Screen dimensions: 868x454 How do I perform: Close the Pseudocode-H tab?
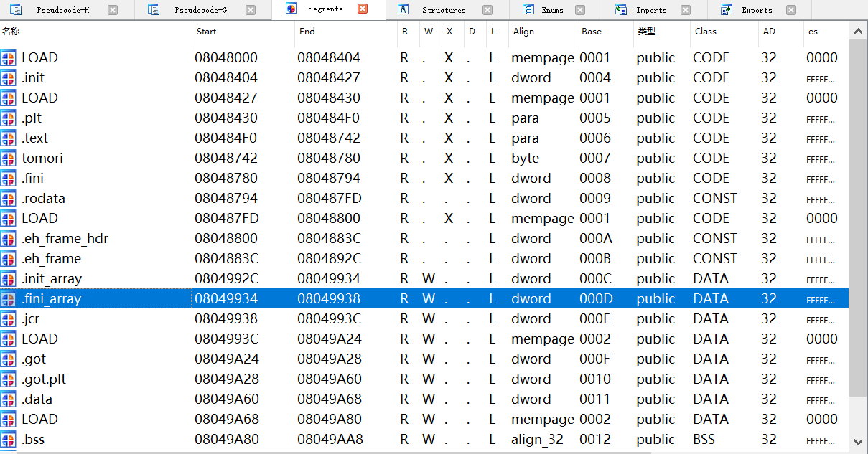[113, 10]
